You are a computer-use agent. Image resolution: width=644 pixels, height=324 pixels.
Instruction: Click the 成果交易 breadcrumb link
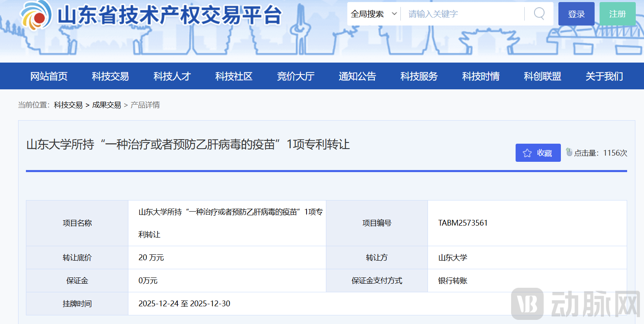pyautogui.click(x=107, y=105)
